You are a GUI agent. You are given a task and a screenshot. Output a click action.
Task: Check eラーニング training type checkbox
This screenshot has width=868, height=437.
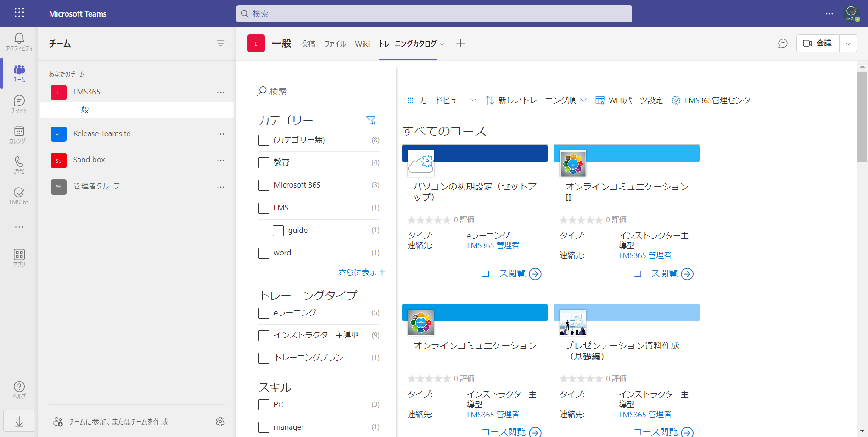(x=264, y=313)
